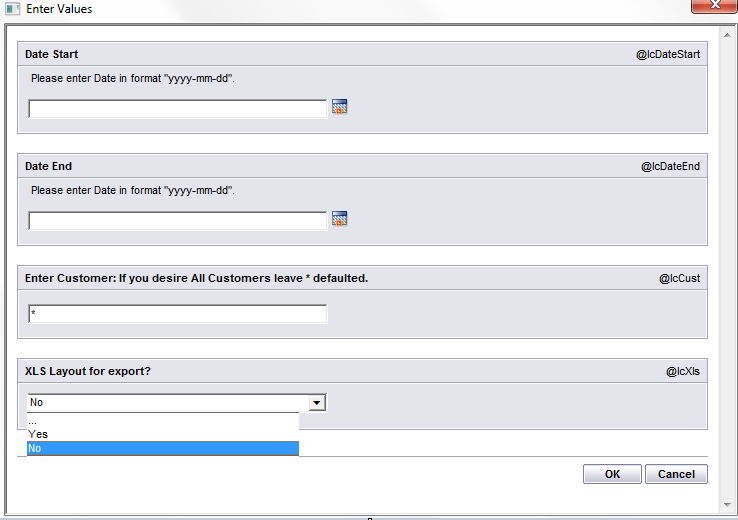
Task: Close the Enter Values dialog
Action: pyautogui.click(x=714, y=6)
